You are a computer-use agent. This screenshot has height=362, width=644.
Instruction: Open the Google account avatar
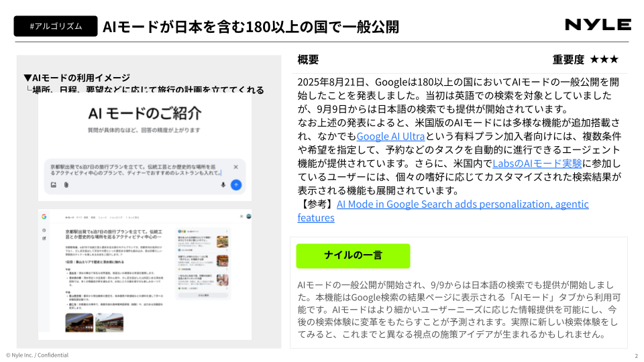(x=248, y=217)
